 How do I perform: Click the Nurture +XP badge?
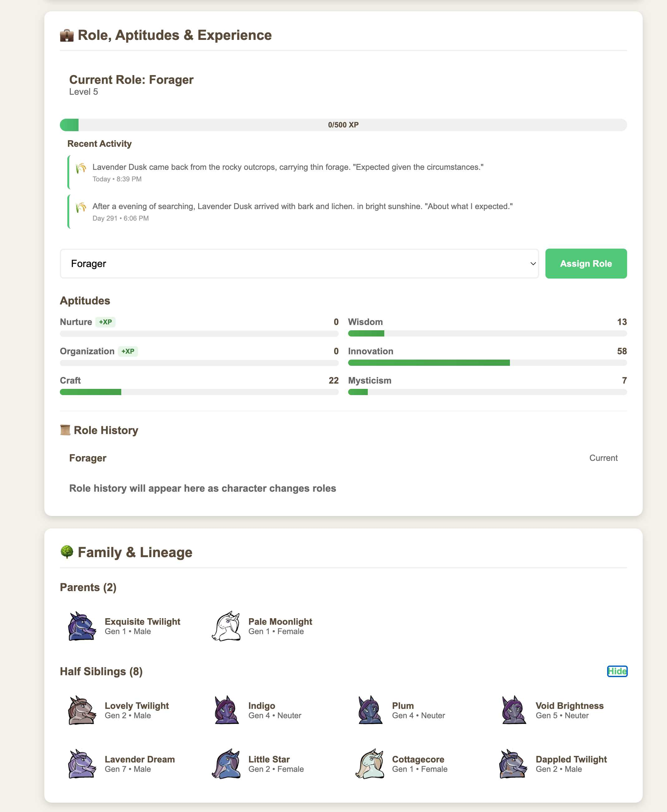coord(105,322)
